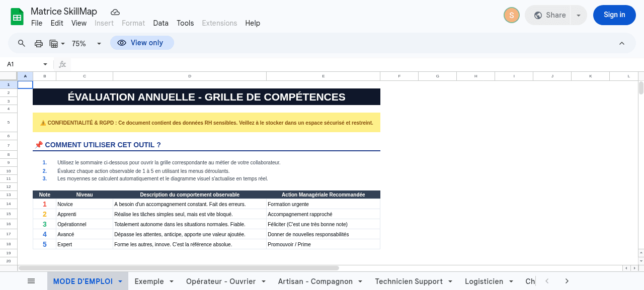Click the ÉVALUATION ANNUELLE title cell
644x290 pixels.
[x=206, y=97]
